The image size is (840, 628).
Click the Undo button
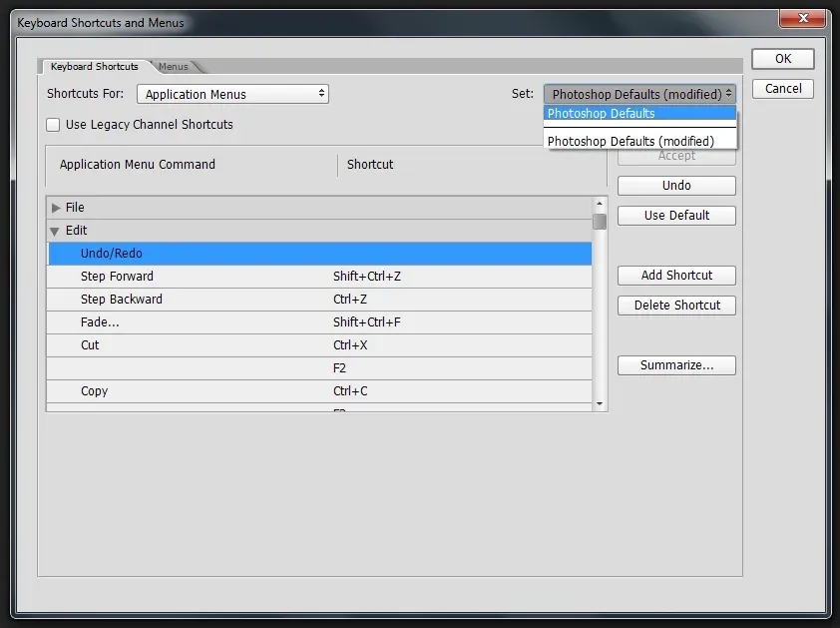676,186
